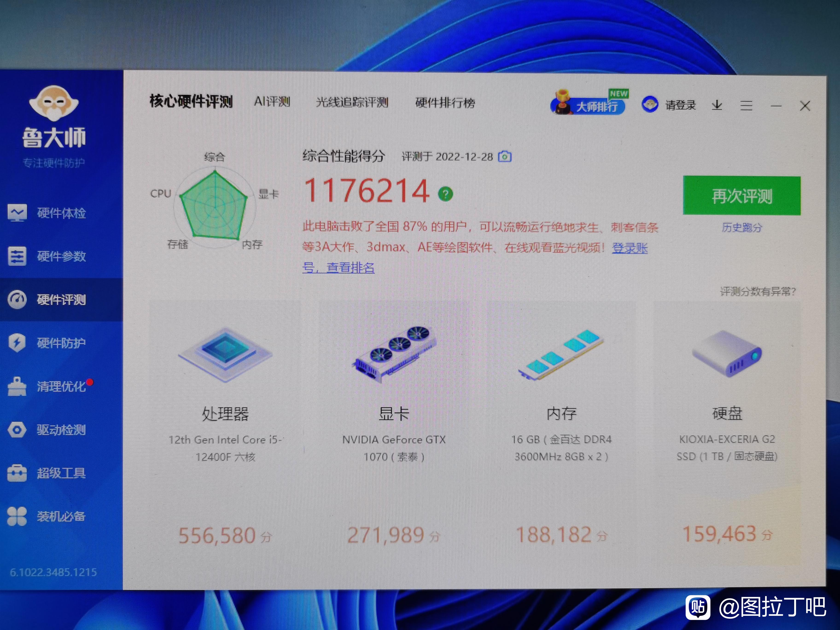Screen dimensions: 840x630
Task: Select 硬件评测 in the sidebar
Action: 61,300
